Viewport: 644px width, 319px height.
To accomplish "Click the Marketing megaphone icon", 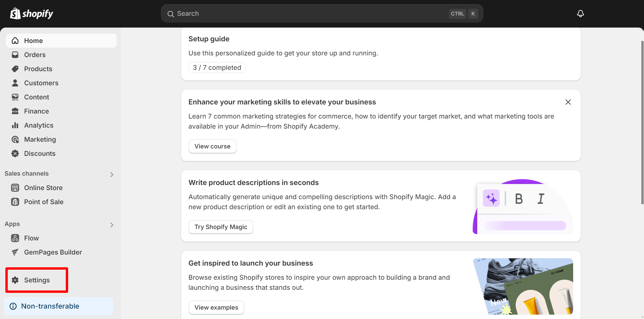I will [x=15, y=139].
